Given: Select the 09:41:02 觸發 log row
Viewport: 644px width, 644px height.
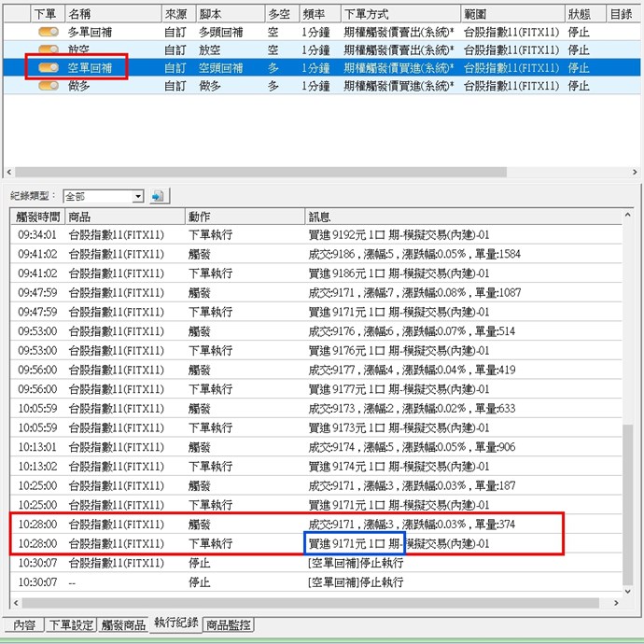Looking at the screenshot, I should [315, 254].
